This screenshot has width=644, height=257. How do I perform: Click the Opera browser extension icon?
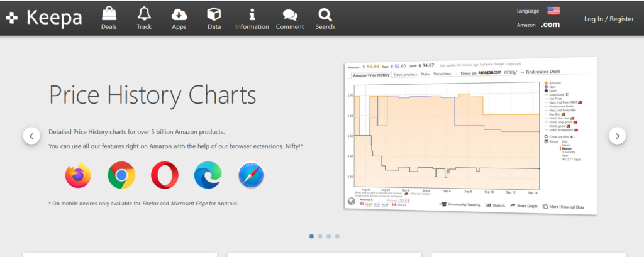point(164,175)
